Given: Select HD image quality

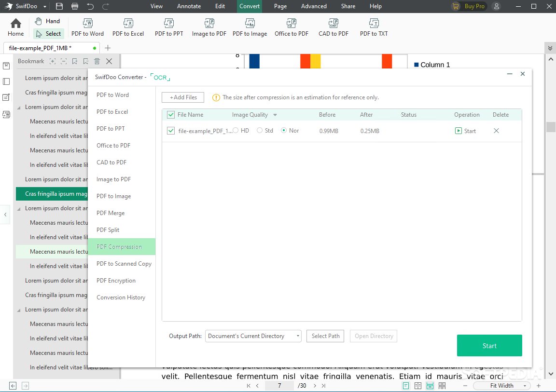Looking at the screenshot, I should pyautogui.click(x=236, y=130).
